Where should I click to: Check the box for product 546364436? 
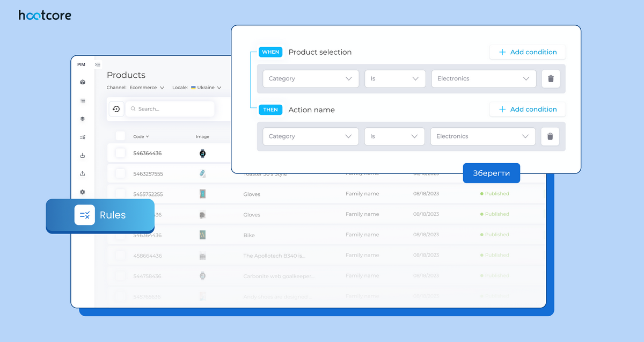pyautogui.click(x=120, y=154)
